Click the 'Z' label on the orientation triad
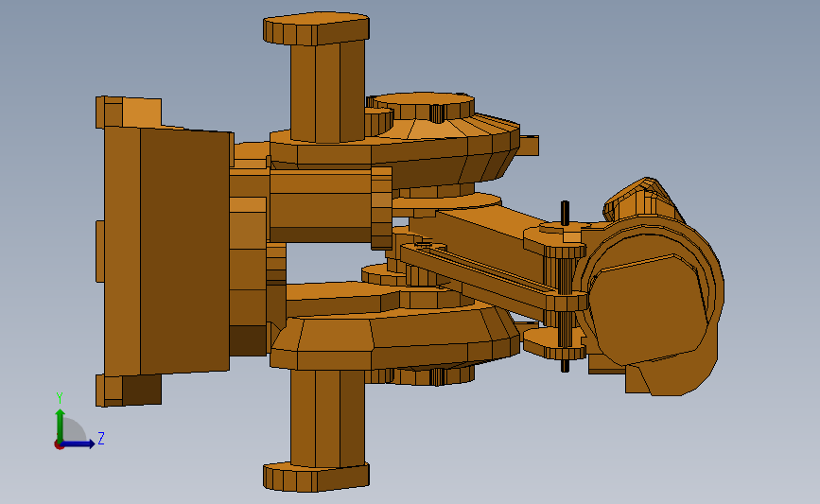 click(101, 438)
